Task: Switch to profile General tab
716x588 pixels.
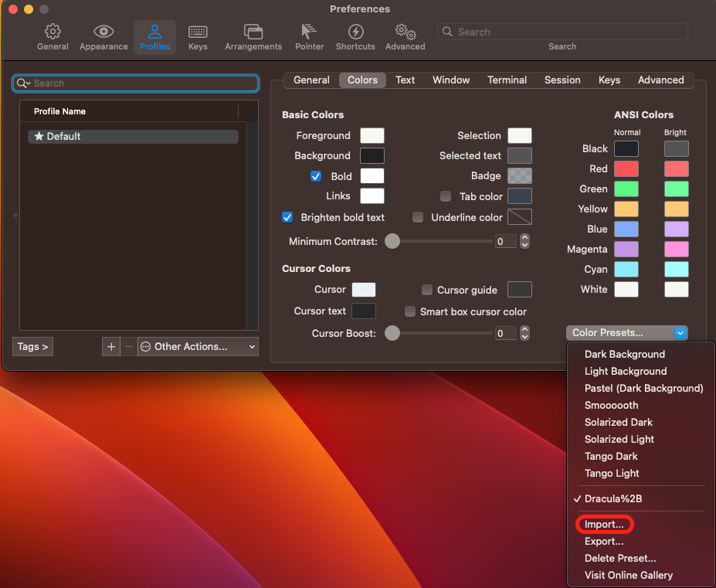Action: click(x=311, y=80)
